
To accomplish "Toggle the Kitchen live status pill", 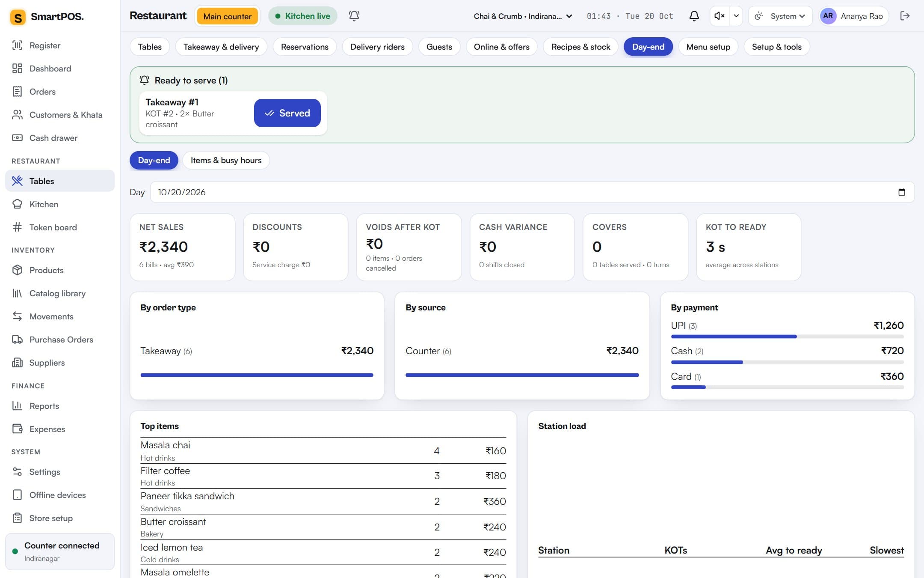I will (303, 16).
